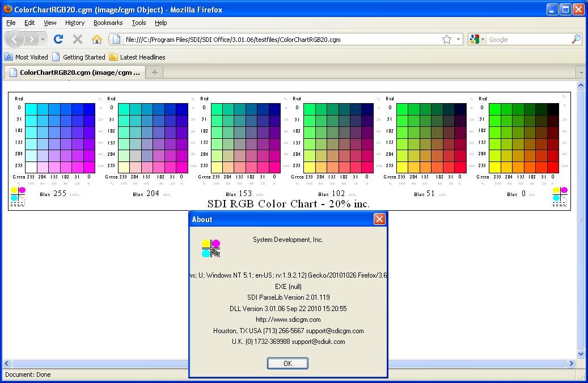Bookmark this page using the star icon
Viewport: 588px width, 383px height.
click(447, 39)
